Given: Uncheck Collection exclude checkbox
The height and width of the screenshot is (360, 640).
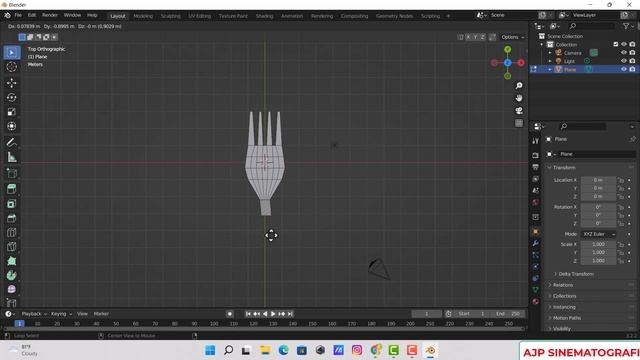Looking at the screenshot, I should pos(616,44).
